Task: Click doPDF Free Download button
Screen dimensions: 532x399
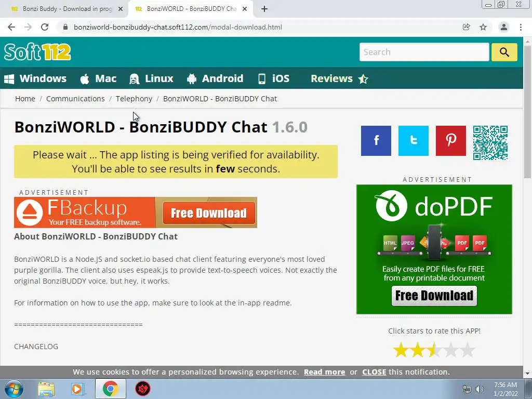Action: pyautogui.click(x=434, y=296)
